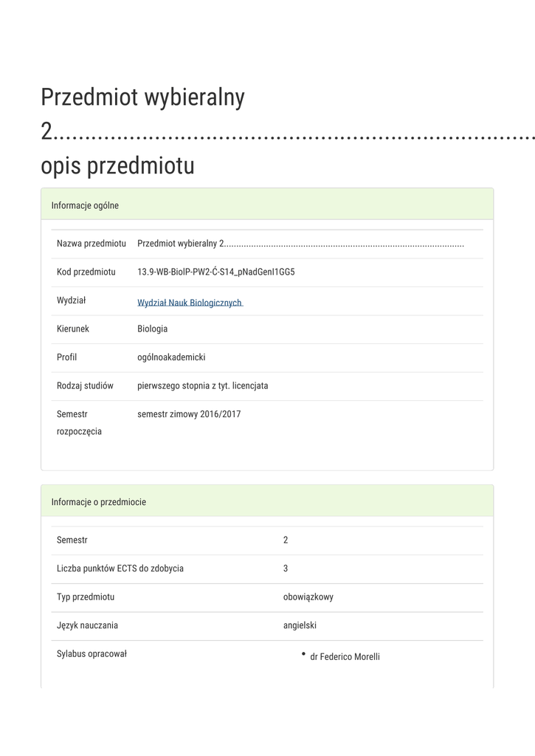Click the 'angielski' language value
The height and width of the screenshot is (756, 535).
click(300, 625)
